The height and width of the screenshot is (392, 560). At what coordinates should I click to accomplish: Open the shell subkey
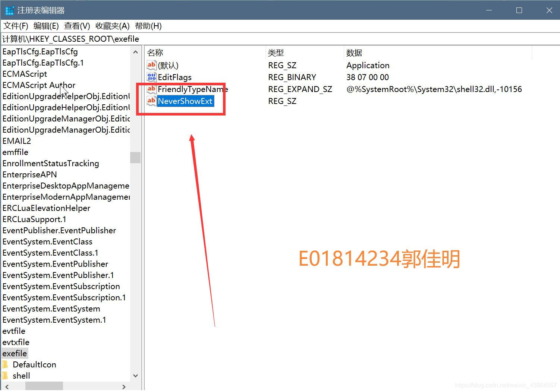(x=21, y=376)
